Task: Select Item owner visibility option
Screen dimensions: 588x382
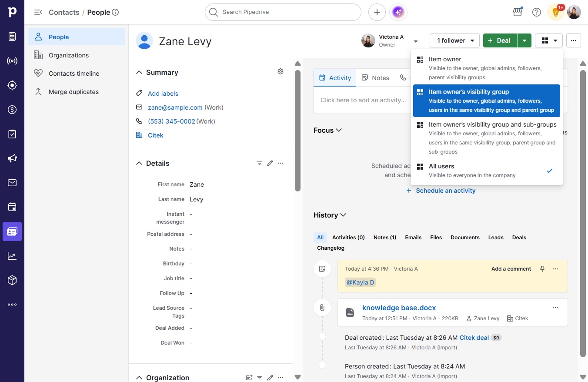Action: pyautogui.click(x=487, y=68)
